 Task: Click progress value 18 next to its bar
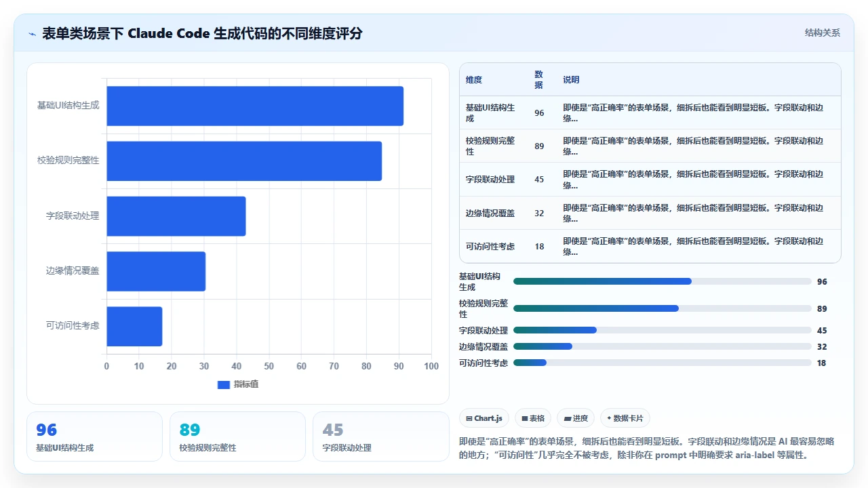coord(822,363)
